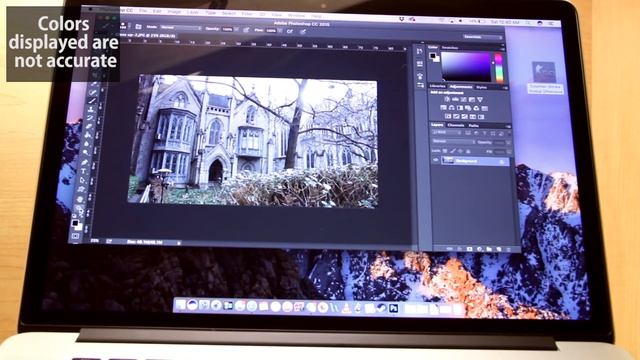640x360 pixels.
Task: Open the File menu
Action: pyautogui.click(x=143, y=10)
